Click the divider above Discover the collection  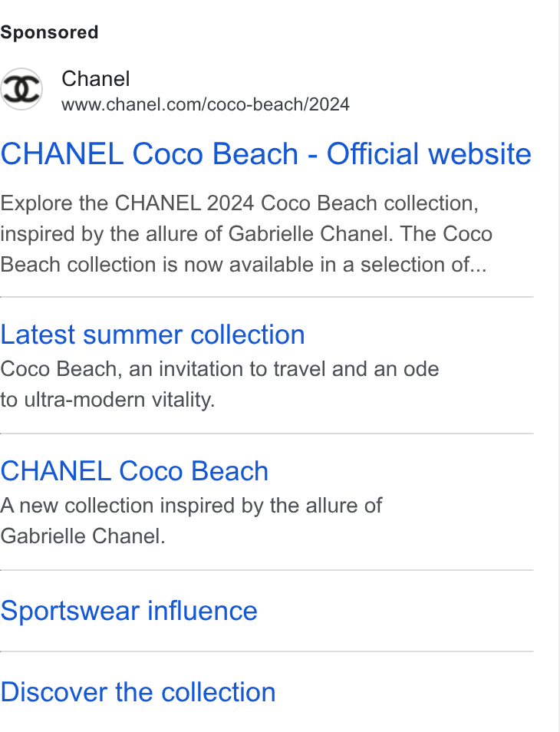point(266,651)
